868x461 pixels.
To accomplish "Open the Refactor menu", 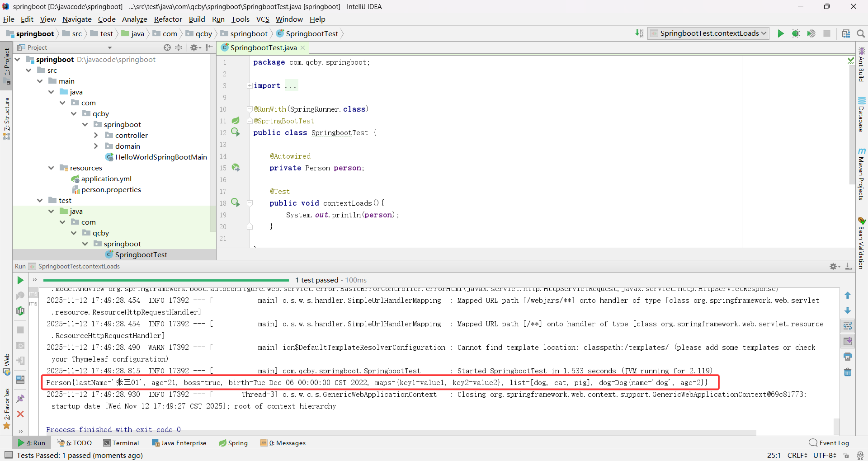I will [x=168, y=19].
